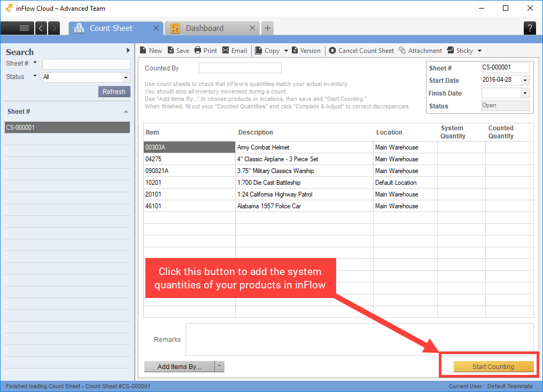
Task: Click the Counted By input field
Action: tap(240, 68)
